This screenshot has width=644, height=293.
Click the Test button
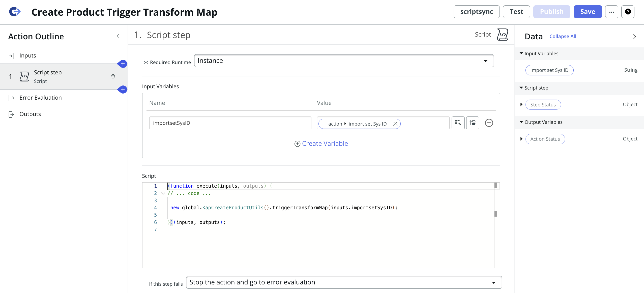(516, 12)
